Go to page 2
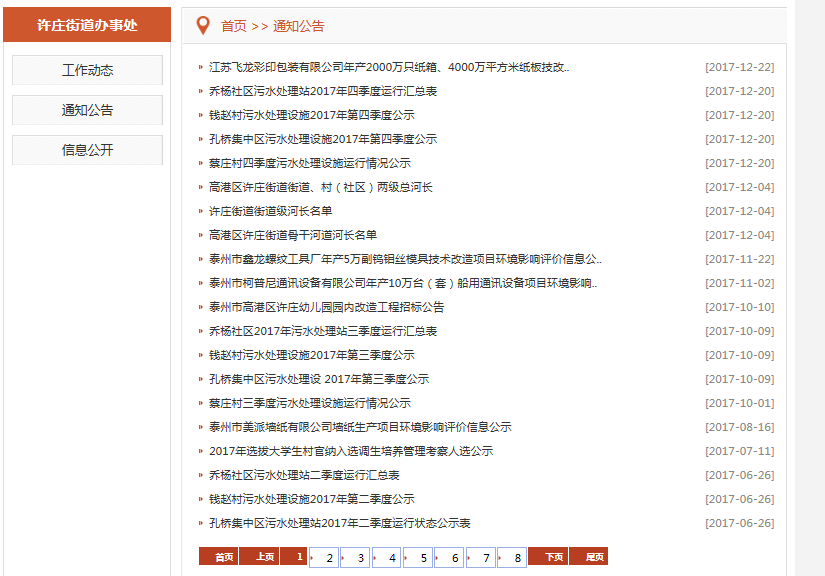 (324, 558)
